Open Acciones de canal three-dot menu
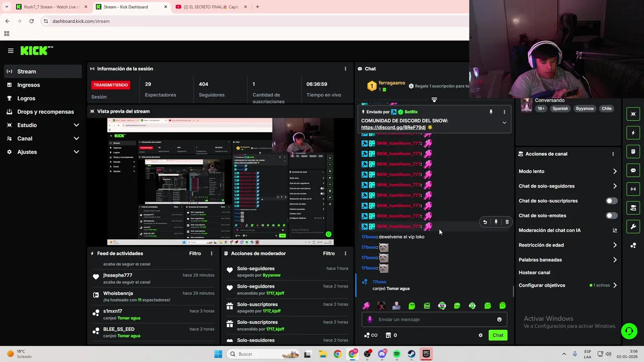 pyautogui.click(x=613, y=154)
